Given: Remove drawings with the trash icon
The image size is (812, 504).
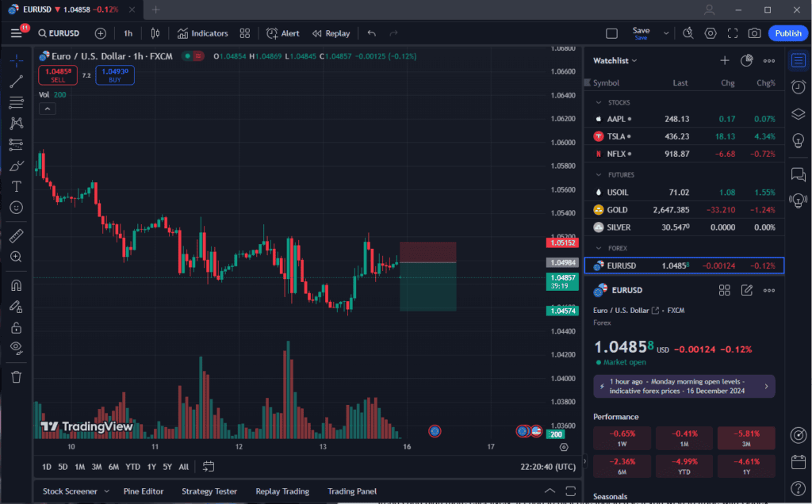Looking at the screenshot, I should (x=16, y=376).
